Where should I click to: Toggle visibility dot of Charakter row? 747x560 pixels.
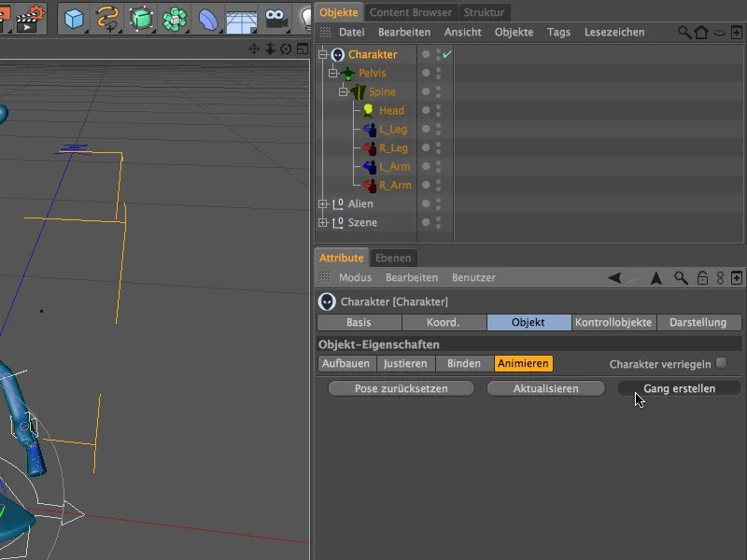tap(426, 54)
